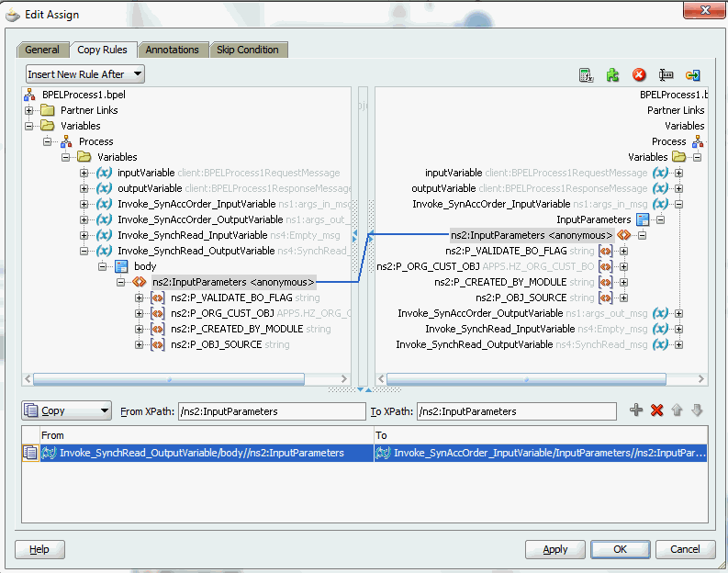Delete selected rule with red X icon
This screenshot has width=728, height=573.
point(656,410)
